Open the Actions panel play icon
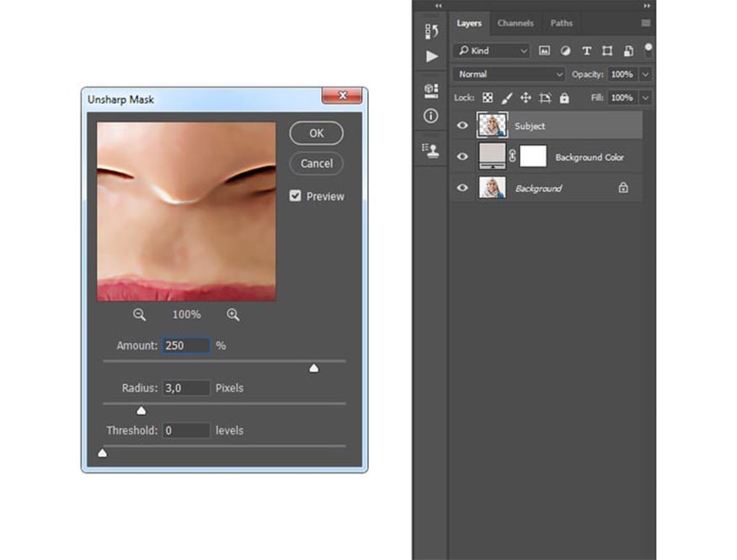737x560 pixels. (x=431, y=56)
